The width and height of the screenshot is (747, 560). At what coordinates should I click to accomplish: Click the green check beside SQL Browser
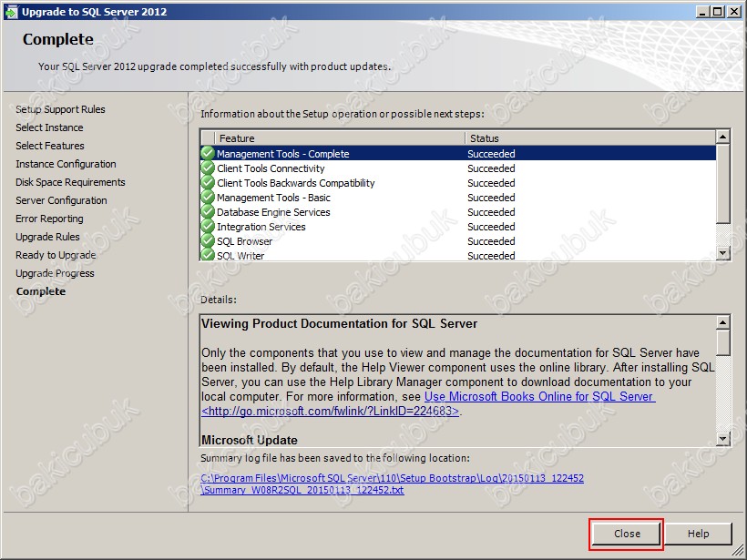[x=208, y=241]
